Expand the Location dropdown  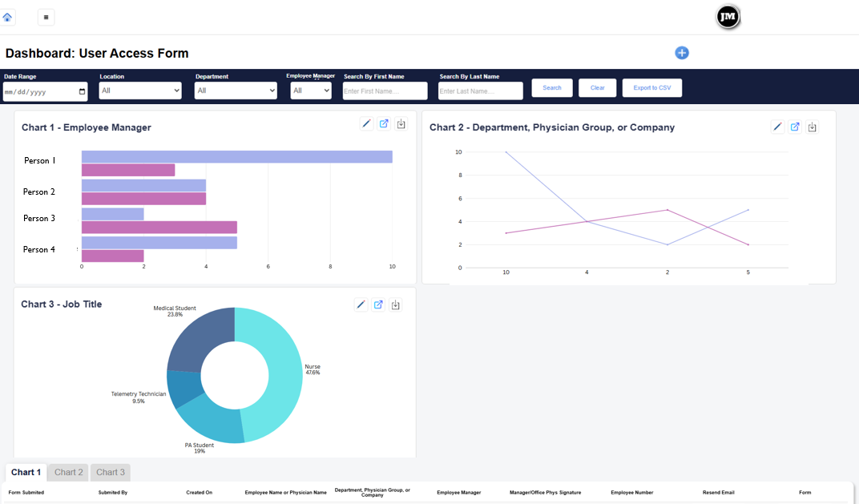(x=140, y=91)
